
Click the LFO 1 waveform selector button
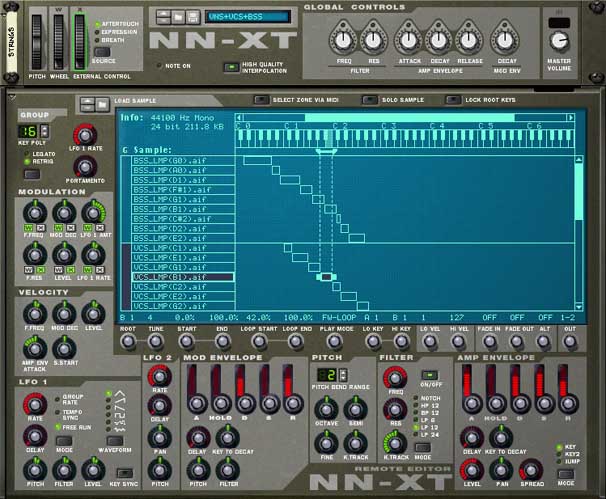[115, 440]
